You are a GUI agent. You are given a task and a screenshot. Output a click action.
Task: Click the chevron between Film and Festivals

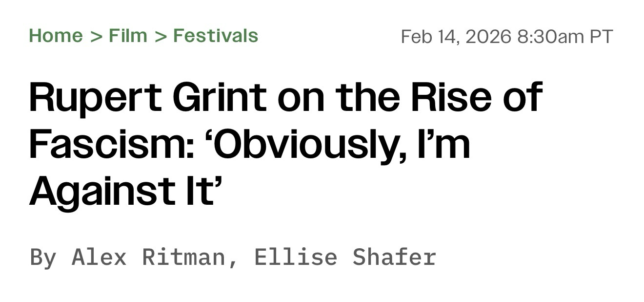pyautogui.click(x=161, y=36)
